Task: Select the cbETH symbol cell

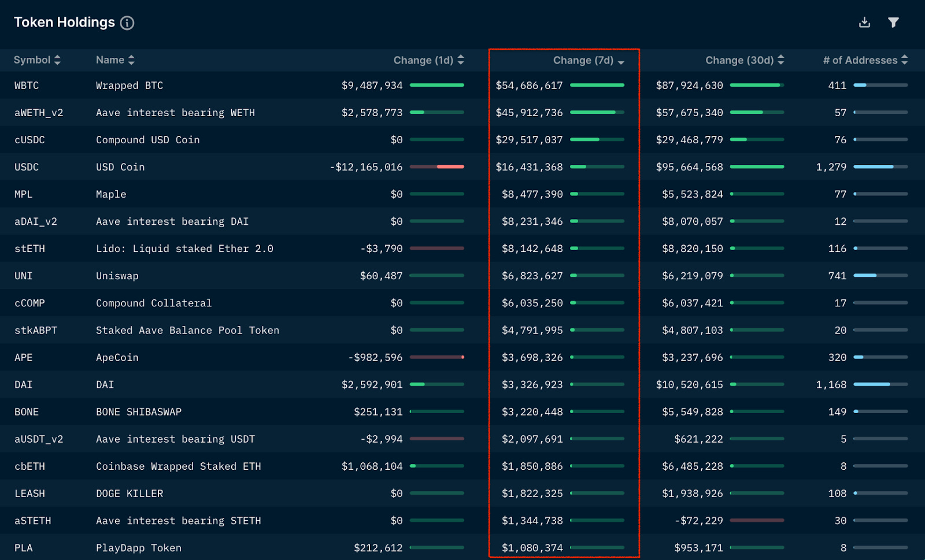Action: click(x=29, y=466)
